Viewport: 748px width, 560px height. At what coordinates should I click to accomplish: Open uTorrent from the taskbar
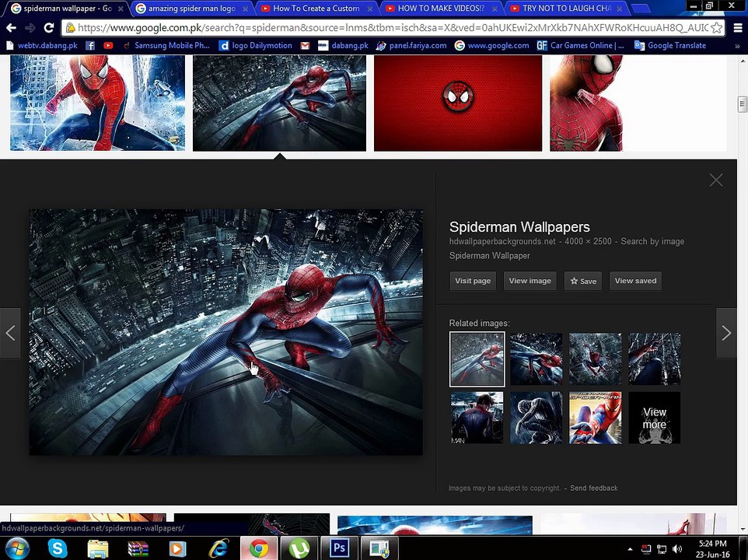(x=299, y=548)
